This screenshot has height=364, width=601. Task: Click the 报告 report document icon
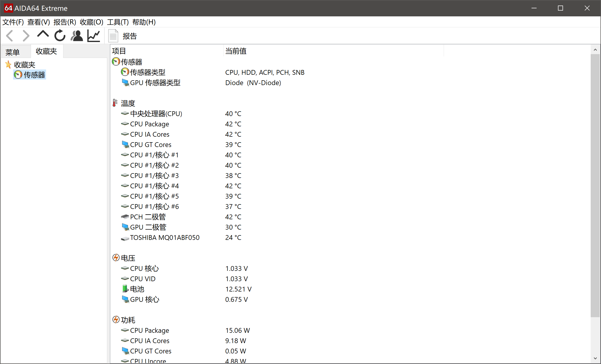pos(113,36)
